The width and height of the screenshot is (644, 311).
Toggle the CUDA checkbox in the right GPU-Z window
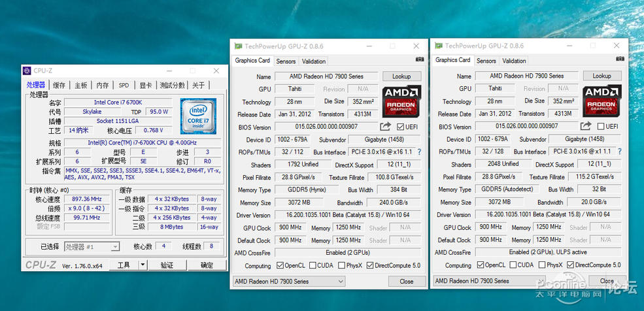coord(513,265)
